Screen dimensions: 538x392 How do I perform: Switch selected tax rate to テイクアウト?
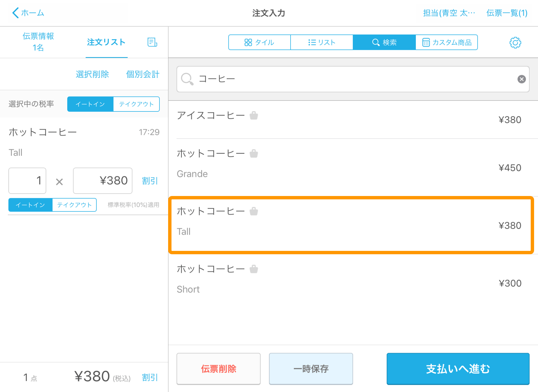click(x=136, y=104)
